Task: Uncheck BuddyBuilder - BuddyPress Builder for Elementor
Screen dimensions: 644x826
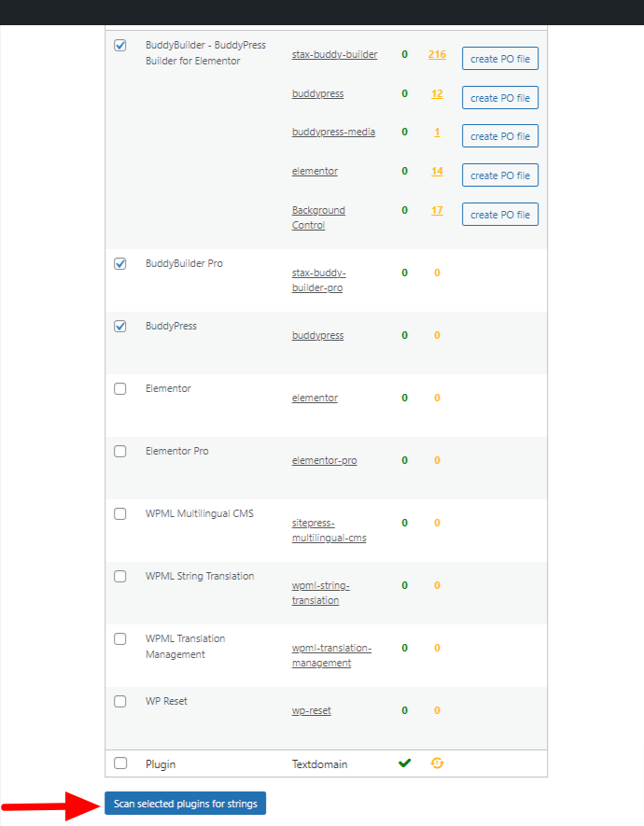Action: tap(120, 46)
